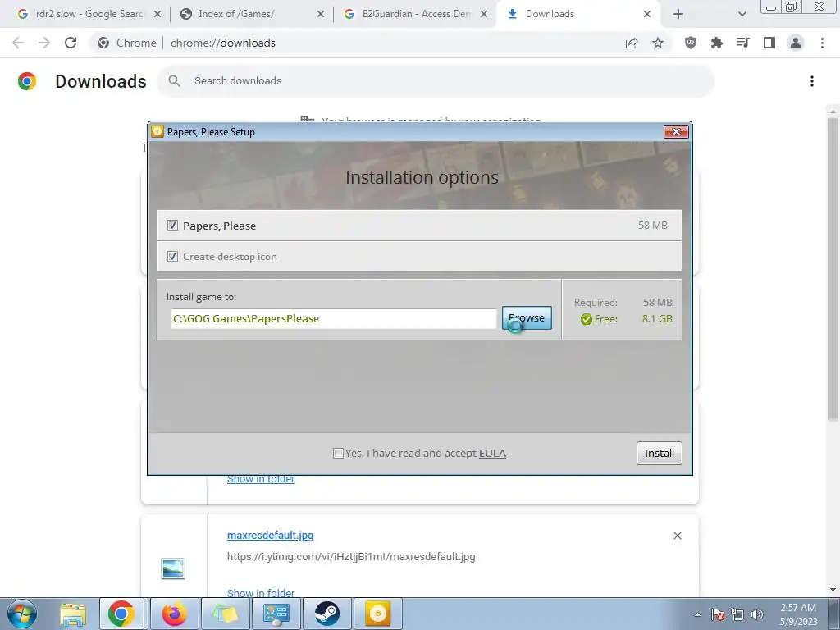840x630 pixels.
Task: Open the EULA link
Action: (492, 453)
